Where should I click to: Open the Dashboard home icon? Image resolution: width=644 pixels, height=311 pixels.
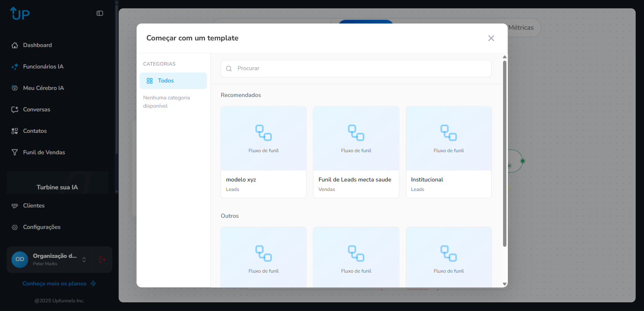coord(15,45)
